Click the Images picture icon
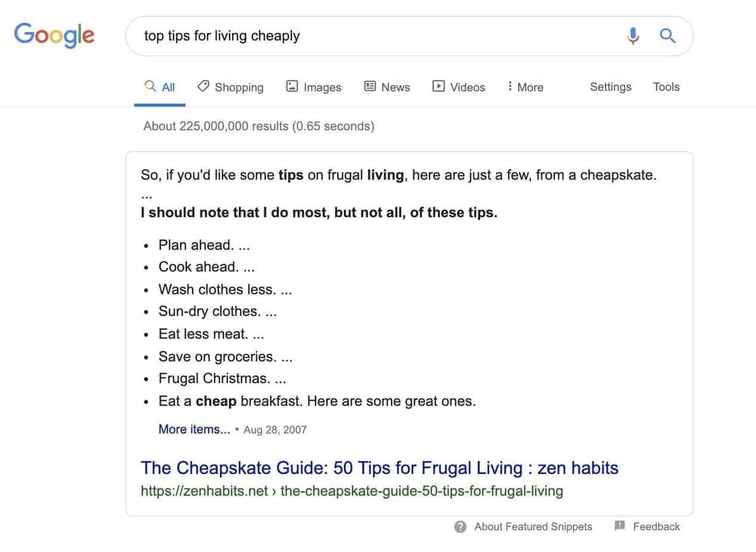The height and width of the screenshot is (552, 756). (x=292, y=87)
